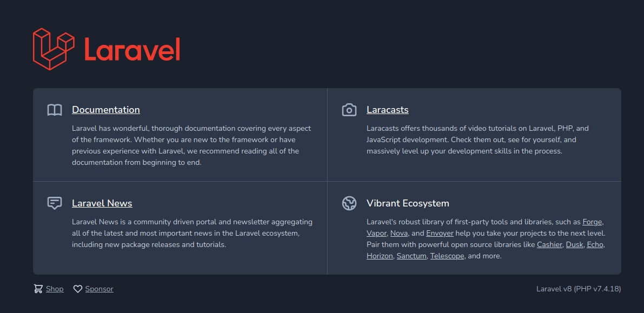Open the Forge link
644x313 pixels.
(x=592, y=222)
